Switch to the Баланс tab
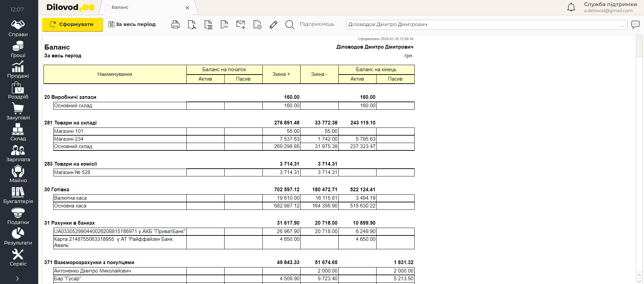 [x=120, y=7]
